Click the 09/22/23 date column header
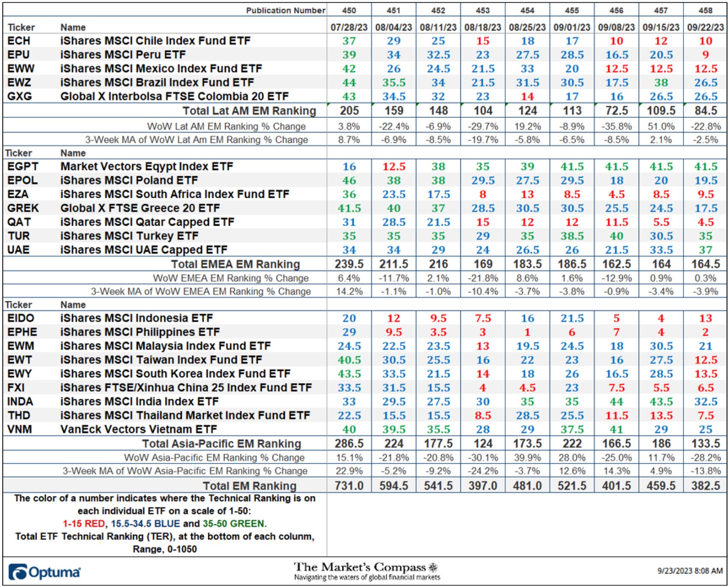Screen dimensions: 728x587 [706, 27]
